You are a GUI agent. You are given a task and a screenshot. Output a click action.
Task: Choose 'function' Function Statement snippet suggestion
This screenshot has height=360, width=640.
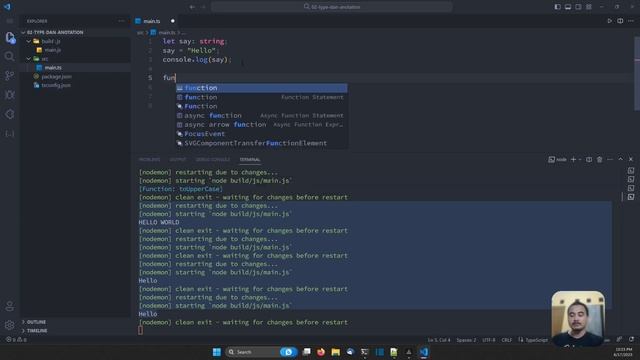262,97
